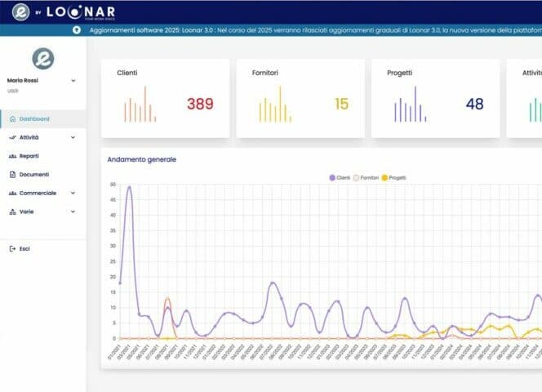Click the Varie icon in sidebar
The height and width of the screenshot is (392, 542).
(12, 212)
